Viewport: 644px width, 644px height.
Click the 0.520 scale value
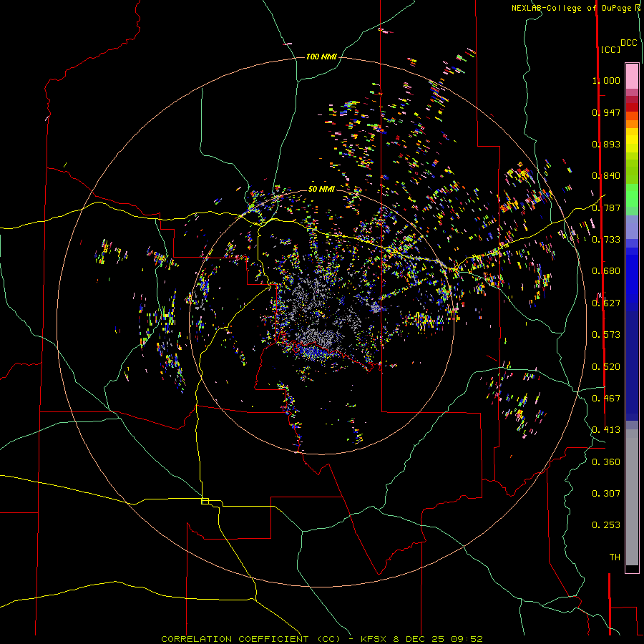coord(606,367)
